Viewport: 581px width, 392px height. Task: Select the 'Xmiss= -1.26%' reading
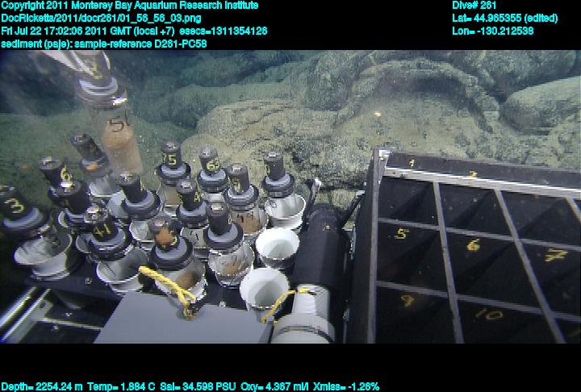point(346,387)
